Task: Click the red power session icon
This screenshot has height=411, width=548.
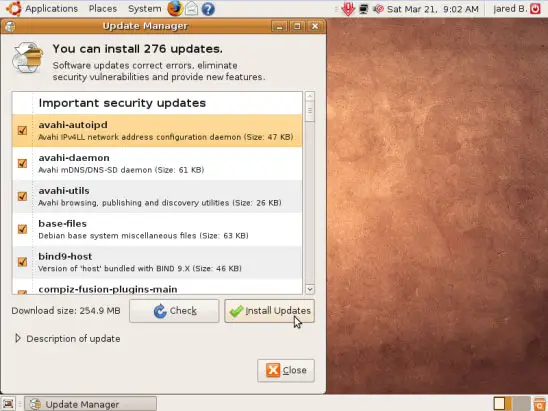Action: tap(535, 8)
